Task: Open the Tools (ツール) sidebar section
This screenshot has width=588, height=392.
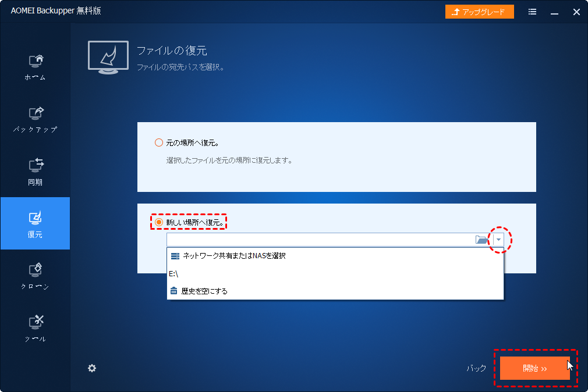Action: click(36, 328)
